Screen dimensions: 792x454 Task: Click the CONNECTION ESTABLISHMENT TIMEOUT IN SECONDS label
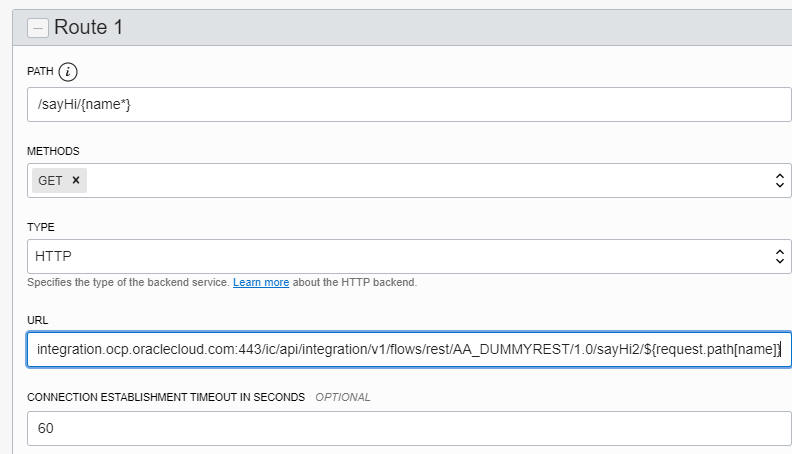pos(166,397)
